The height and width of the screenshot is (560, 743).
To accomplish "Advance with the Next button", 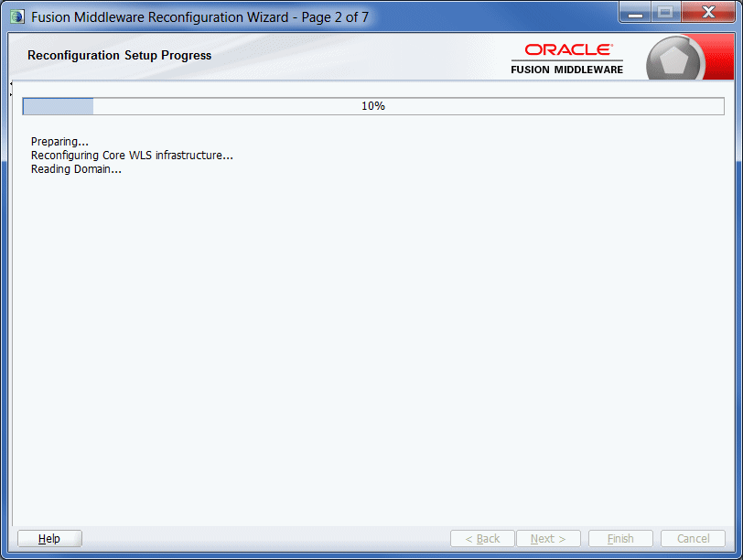I will pyautogui.click(x=548, y=539).
